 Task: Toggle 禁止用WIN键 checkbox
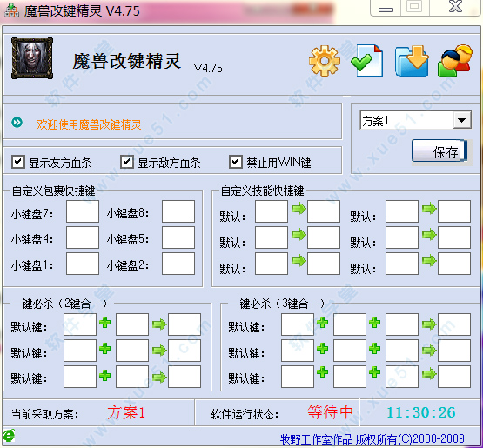click(x=236, y=162)
